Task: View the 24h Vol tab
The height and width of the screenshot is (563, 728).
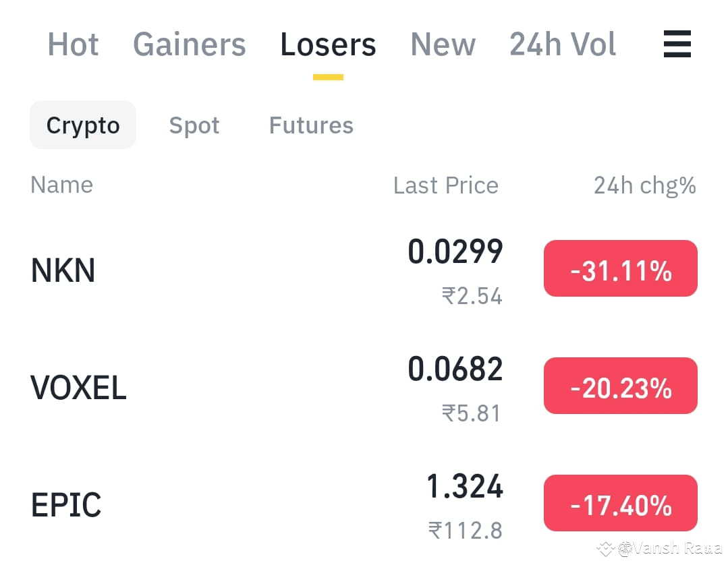Action: [562, 45]
